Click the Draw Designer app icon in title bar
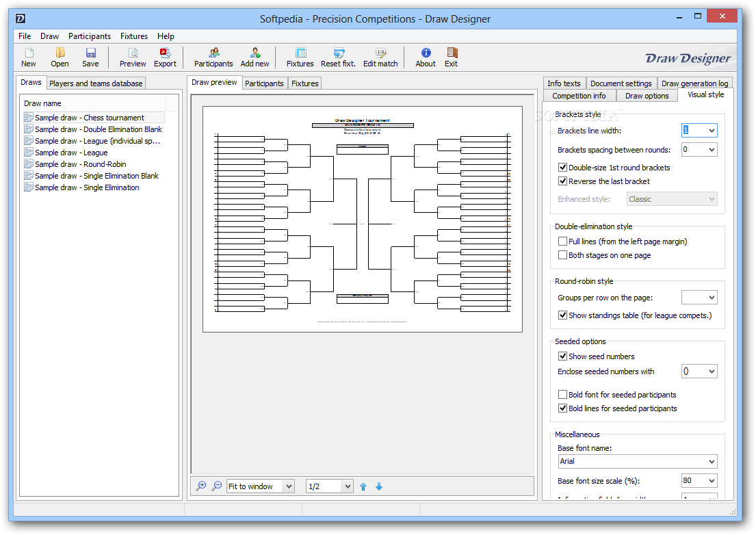This screenshot has width=756, height=535. 21,18
